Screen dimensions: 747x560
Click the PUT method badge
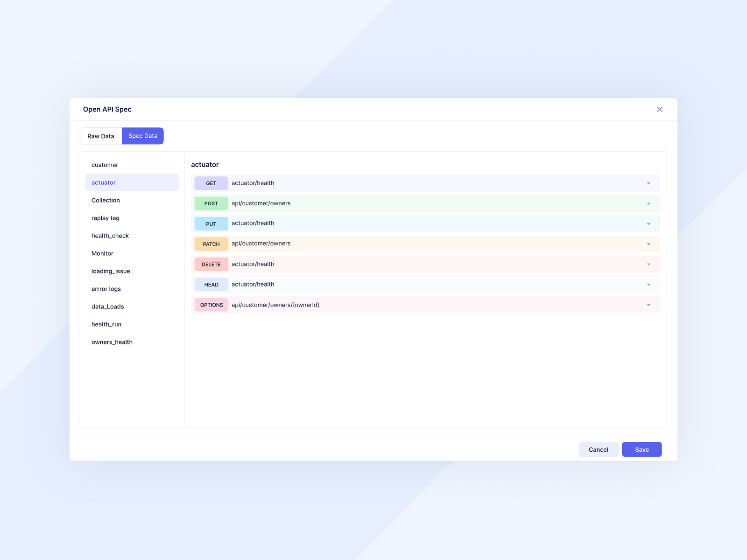tap(211, 224)
